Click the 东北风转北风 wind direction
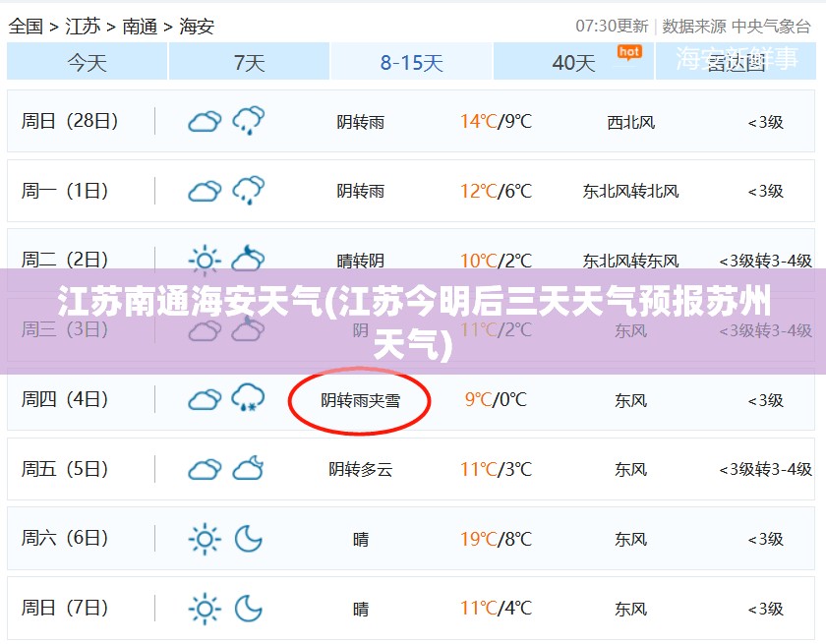The height and width of the screenshot is (644, 826). tap(630, 191)
